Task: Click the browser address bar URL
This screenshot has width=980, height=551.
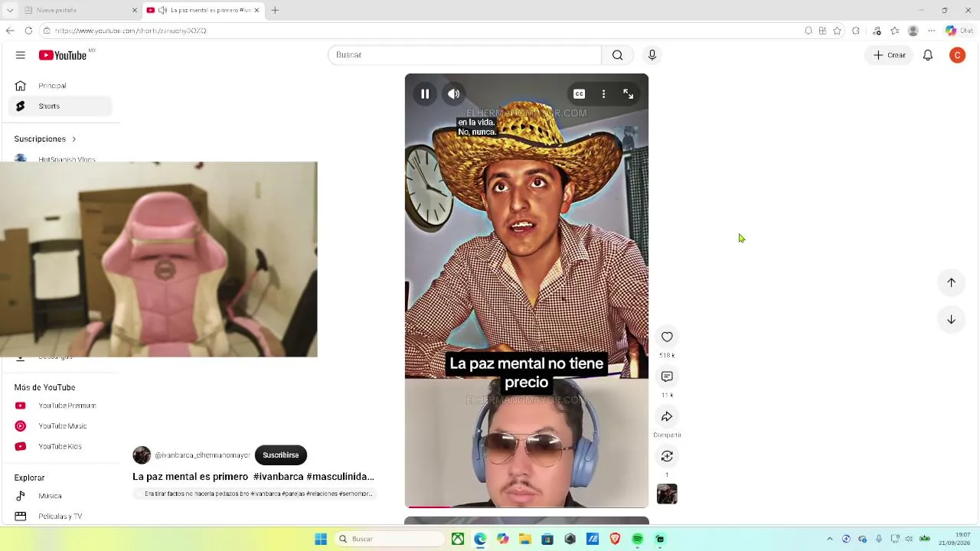Action: click(x=131, y=31)
